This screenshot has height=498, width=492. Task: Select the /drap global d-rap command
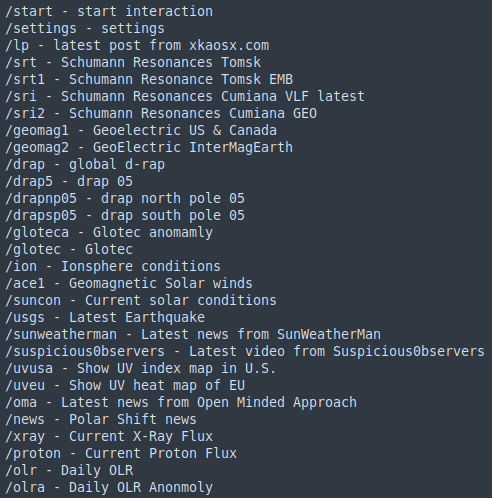[x=85, y=165]
